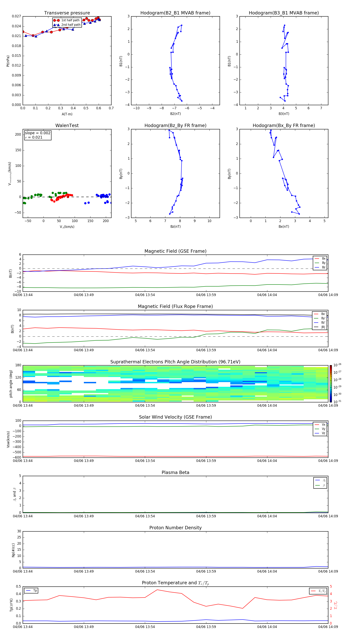
Task: Click 'Vz' in solar wind legend
Action: pyautogui.click(x=324, y=433)
